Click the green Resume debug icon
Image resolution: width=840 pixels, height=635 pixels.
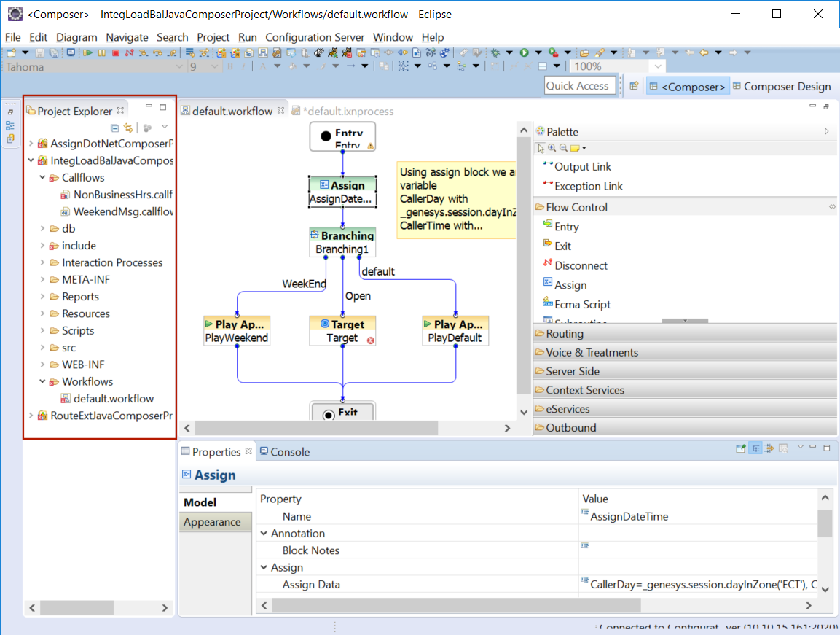(x=87, y=52)
